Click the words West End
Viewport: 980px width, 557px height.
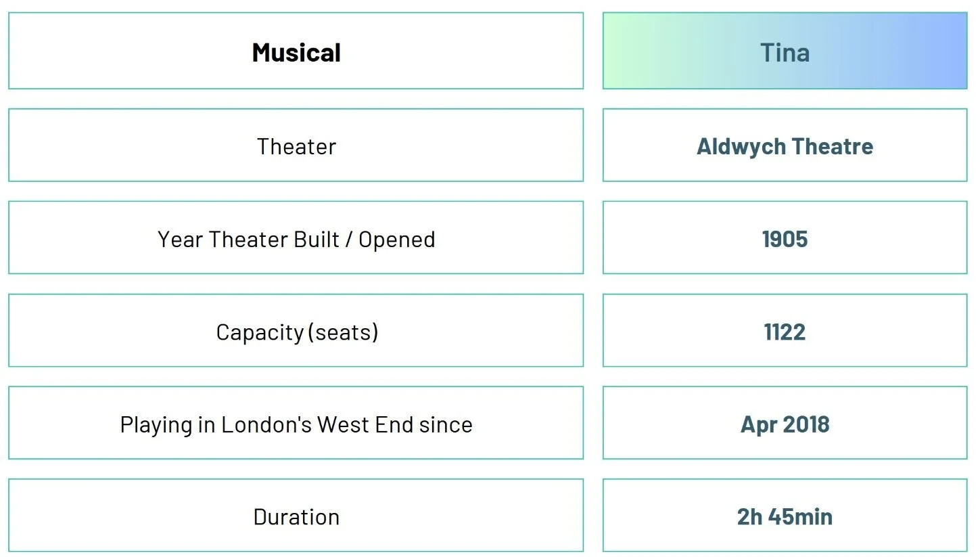click(x=365, y=424)
